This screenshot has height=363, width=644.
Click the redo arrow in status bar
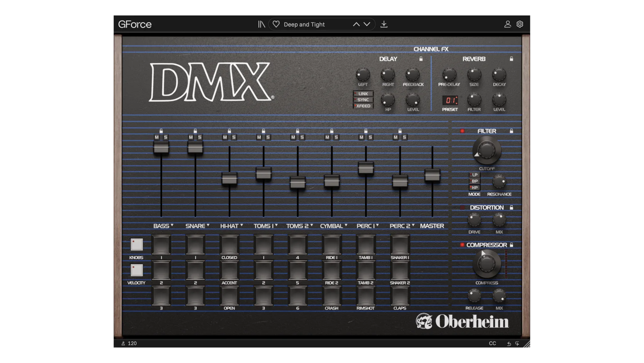517,344
